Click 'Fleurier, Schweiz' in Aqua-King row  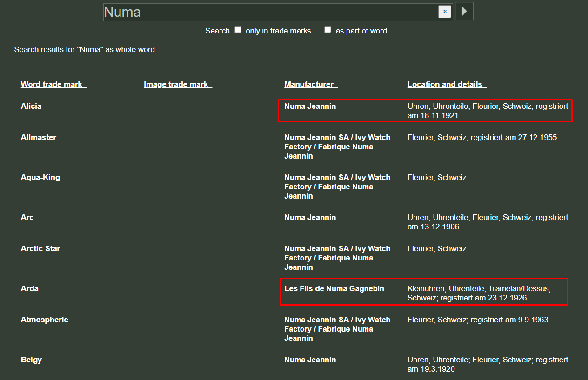click(x=437, y=177)
